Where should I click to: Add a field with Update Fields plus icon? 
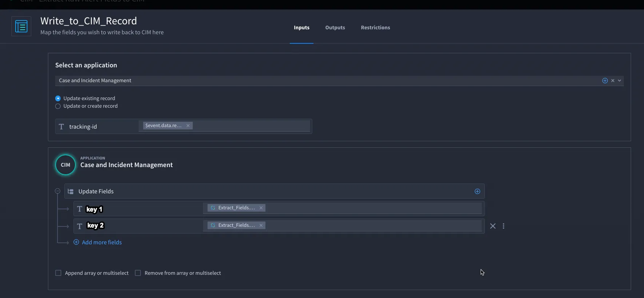tap(477, 191)
